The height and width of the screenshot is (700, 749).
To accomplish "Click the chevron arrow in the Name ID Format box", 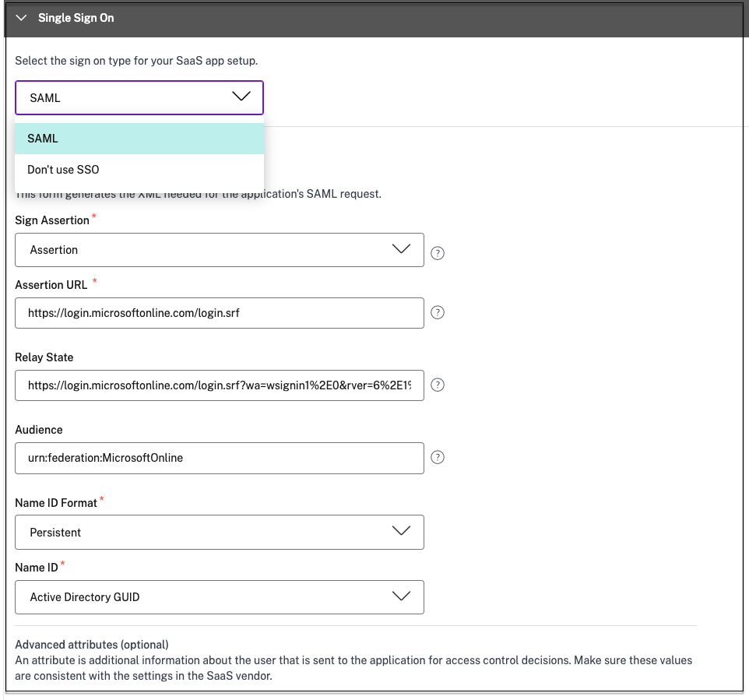I will 401,531.
